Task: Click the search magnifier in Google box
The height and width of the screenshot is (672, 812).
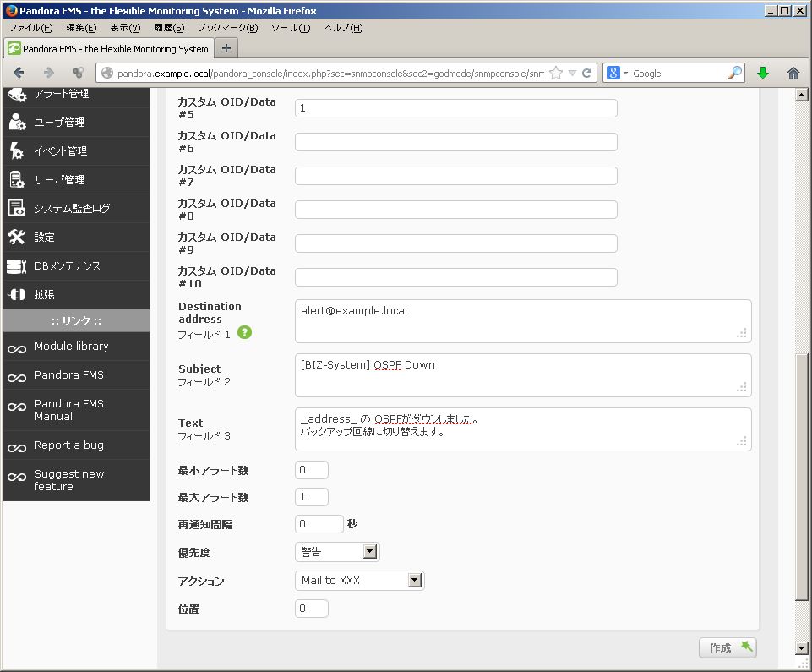Action: point(735,73)
